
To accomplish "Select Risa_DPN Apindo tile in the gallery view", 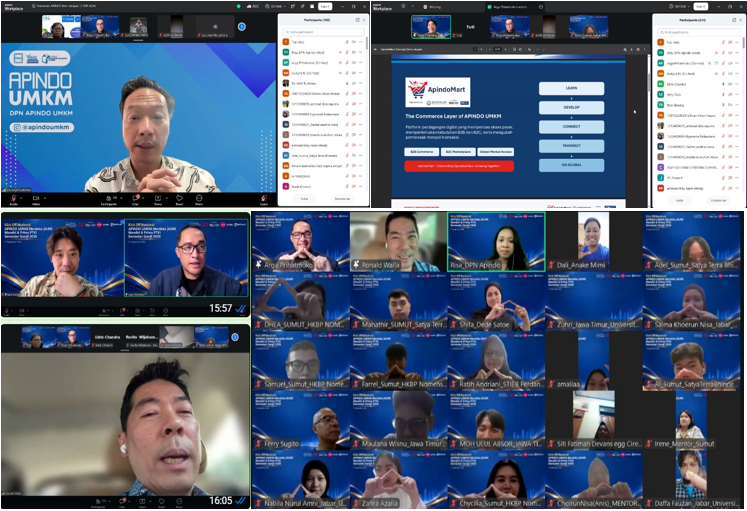I will coord(495,242).
